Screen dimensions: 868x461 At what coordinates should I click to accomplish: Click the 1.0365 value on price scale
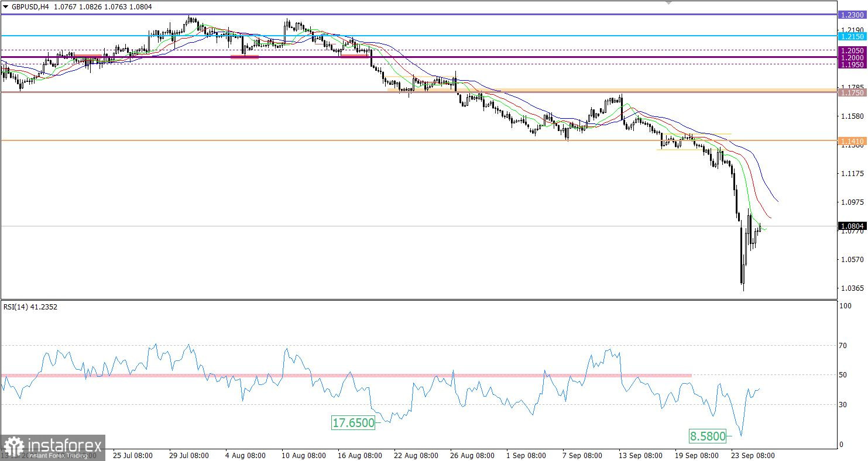tap(853, 288)
